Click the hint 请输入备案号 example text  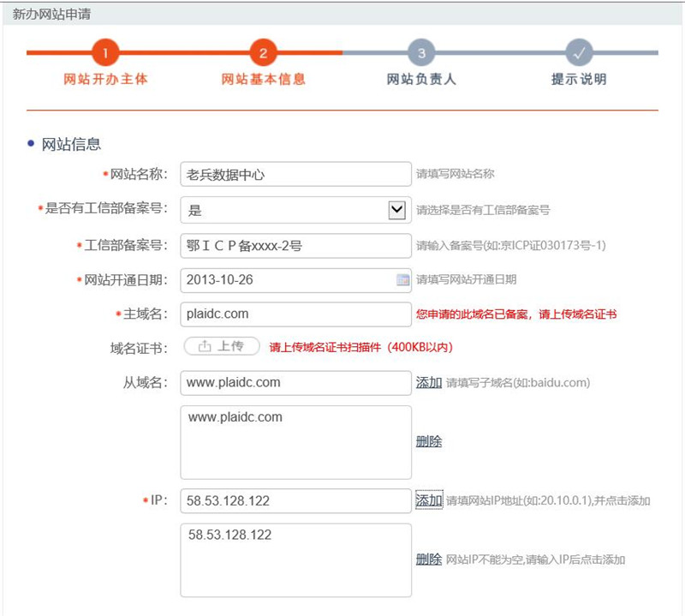(x=511, y=245)
